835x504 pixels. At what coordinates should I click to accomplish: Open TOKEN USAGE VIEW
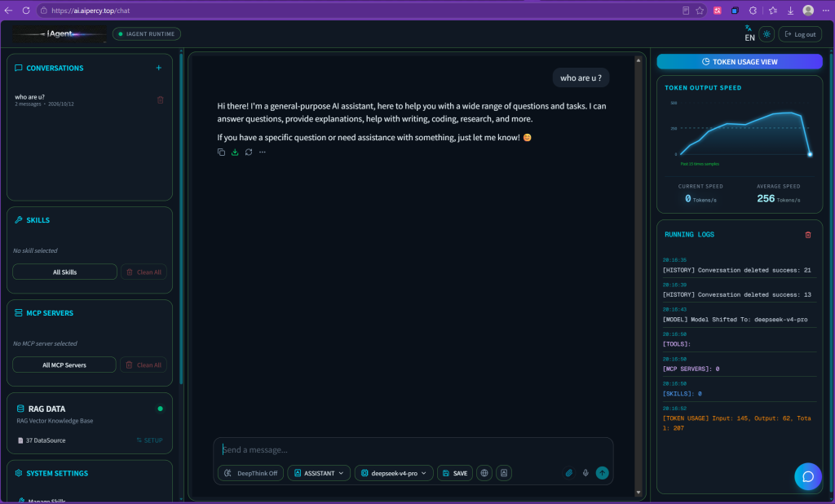[x=740, y=62]
